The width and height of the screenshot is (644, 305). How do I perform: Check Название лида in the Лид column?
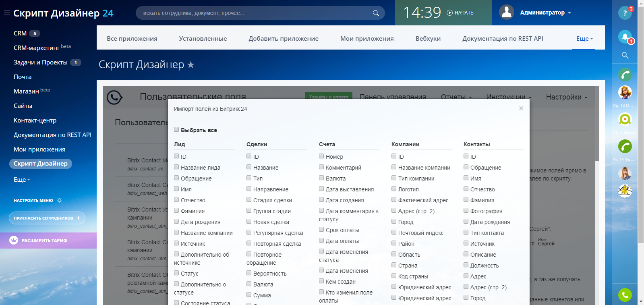tap(176, 167)
